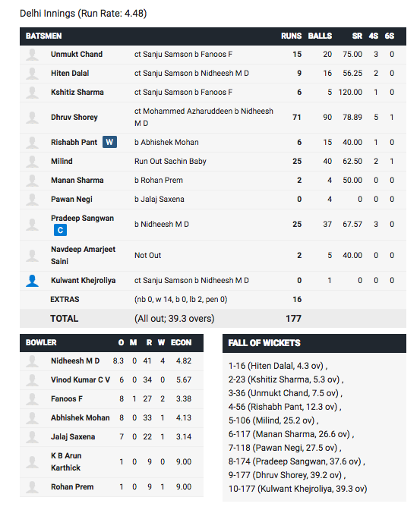The image size is (420, 510).
Task: Click the Delhi Innings run rate heading
Action: pos(84,14)
